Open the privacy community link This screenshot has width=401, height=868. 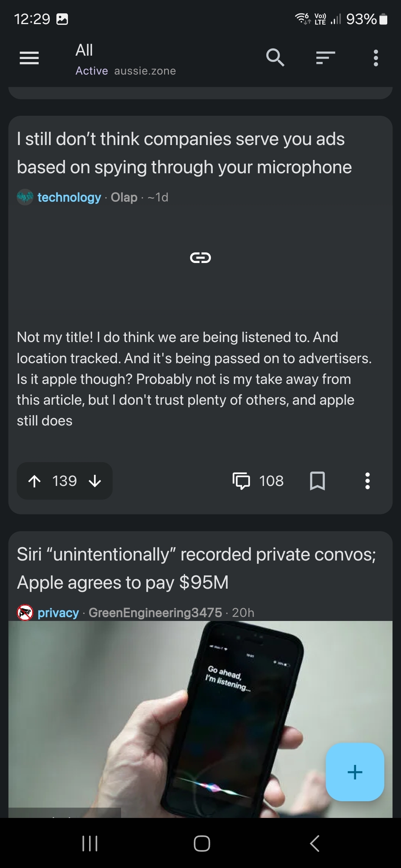click(58, 612)
